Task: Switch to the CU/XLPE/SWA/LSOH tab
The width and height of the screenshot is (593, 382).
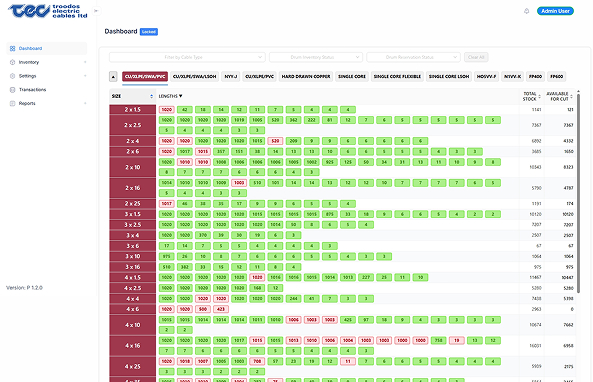Action: (x=194, y=76)
